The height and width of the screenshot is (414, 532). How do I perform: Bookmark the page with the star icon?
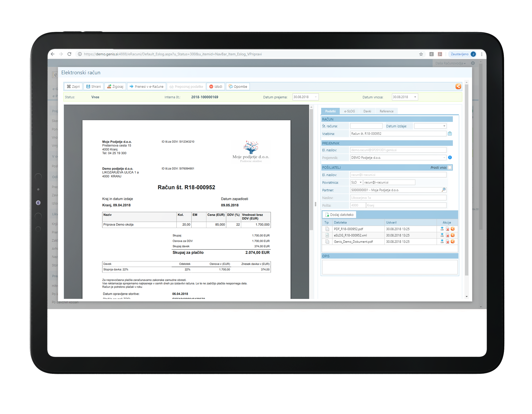coord(421,54)
